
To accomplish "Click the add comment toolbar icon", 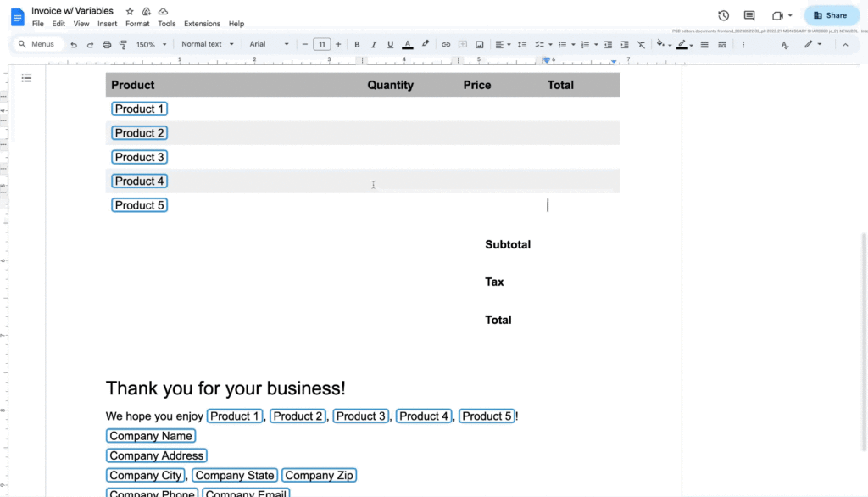I will pyautogui.click(x=463, y=44).
